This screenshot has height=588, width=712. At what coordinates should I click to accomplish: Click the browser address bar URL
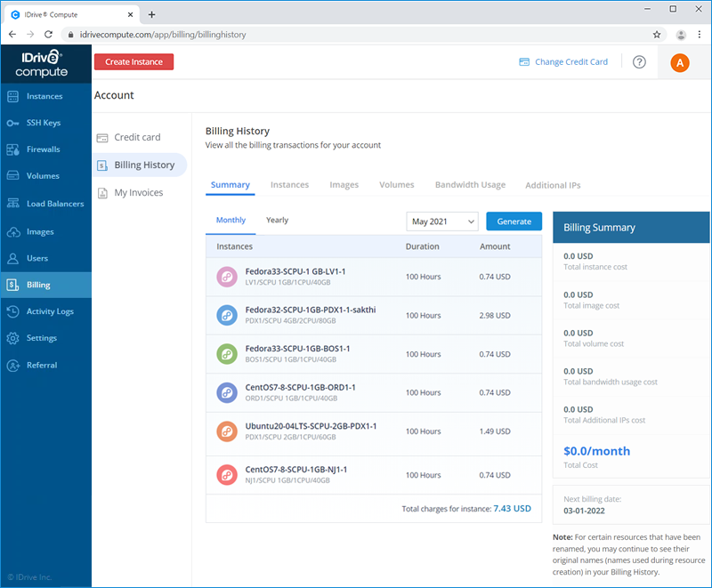163,35
